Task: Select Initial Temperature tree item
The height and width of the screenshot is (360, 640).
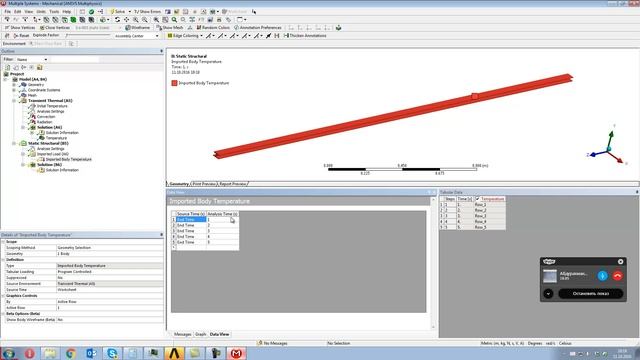Action: click(x=52, y=106)
